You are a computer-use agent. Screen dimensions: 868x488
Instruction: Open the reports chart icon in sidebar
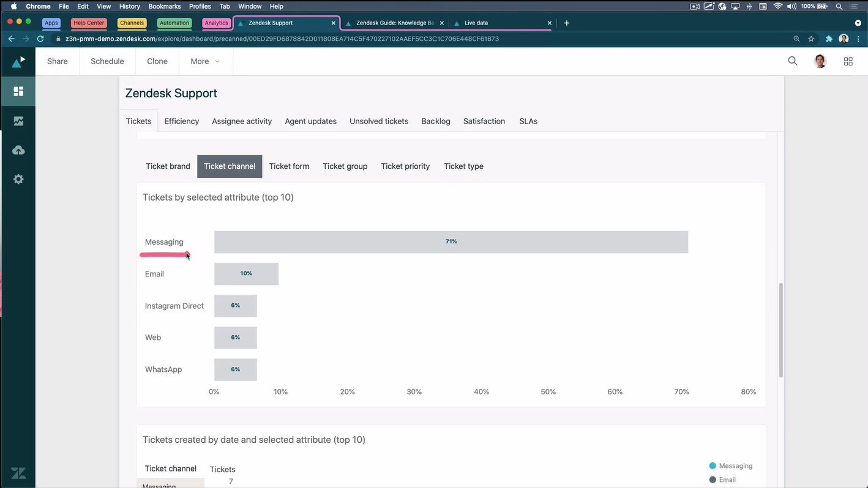click(x=18, y=121)
